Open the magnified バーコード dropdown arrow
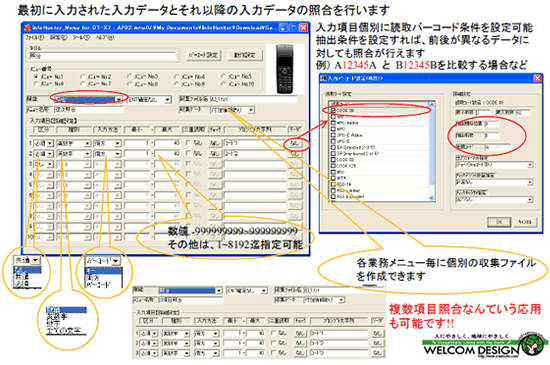The image size is (550, 365). click(116, 261)
